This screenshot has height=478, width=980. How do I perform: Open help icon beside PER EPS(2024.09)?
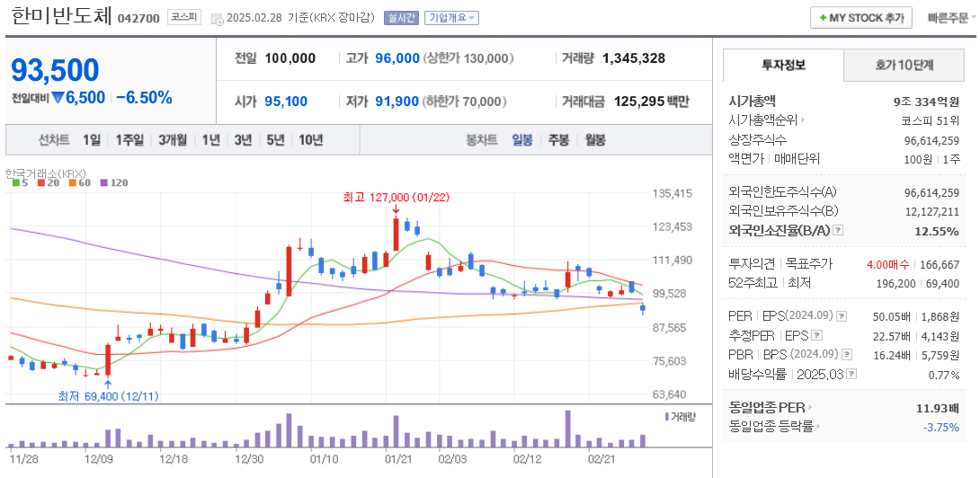pyautogui.click(x=842, y=315)
